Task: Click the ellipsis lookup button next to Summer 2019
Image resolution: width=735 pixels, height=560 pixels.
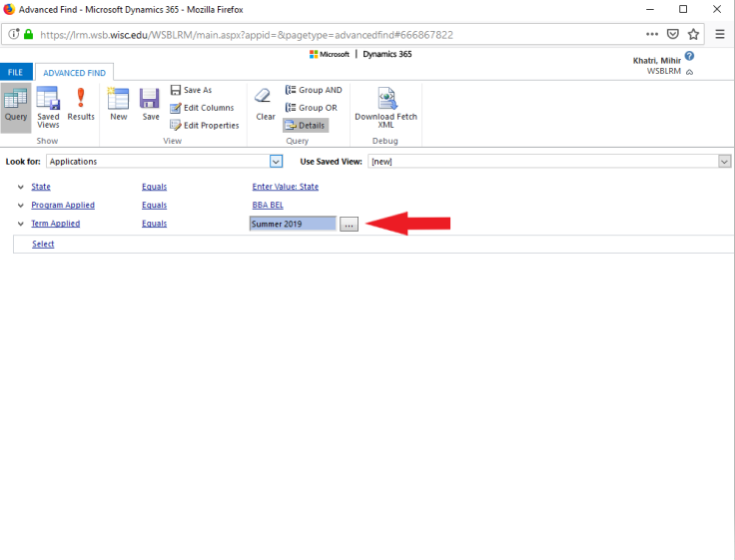Action: point(349,225)
